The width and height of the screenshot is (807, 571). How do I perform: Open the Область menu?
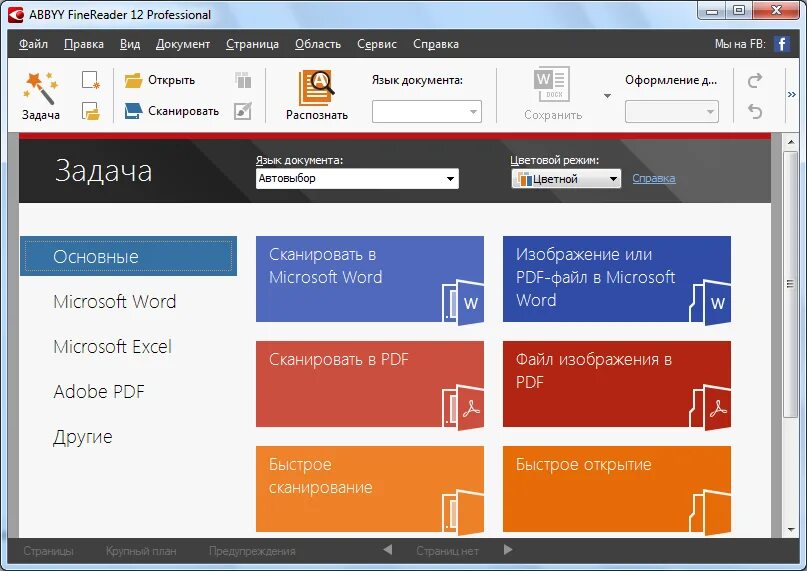tap(318, 44)
